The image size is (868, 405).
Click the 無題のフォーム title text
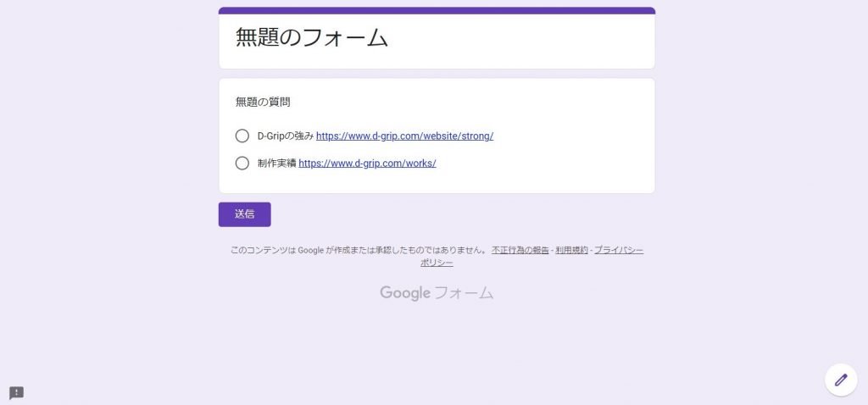coord(312,37)
